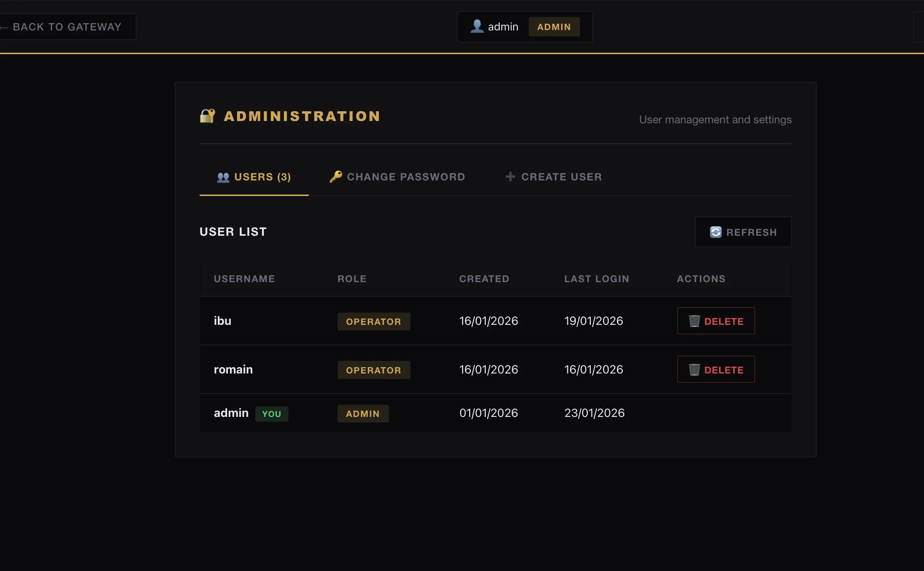Click the USERNAME column header
This screenshot has width=924, height=571.
(x=244, y=279)
